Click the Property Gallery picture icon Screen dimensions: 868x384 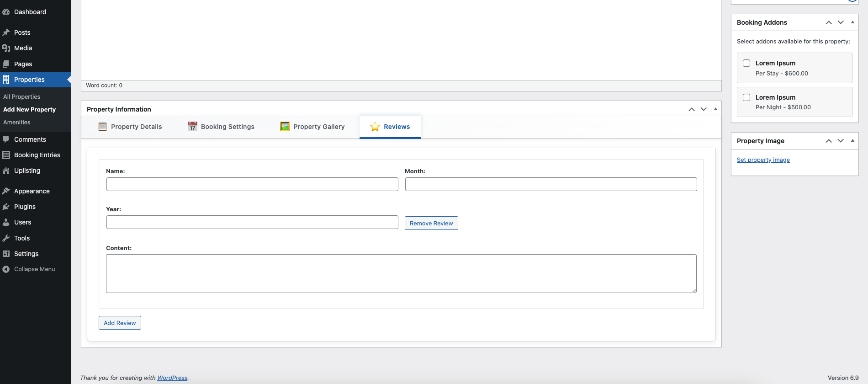click(x=285, y=127)
